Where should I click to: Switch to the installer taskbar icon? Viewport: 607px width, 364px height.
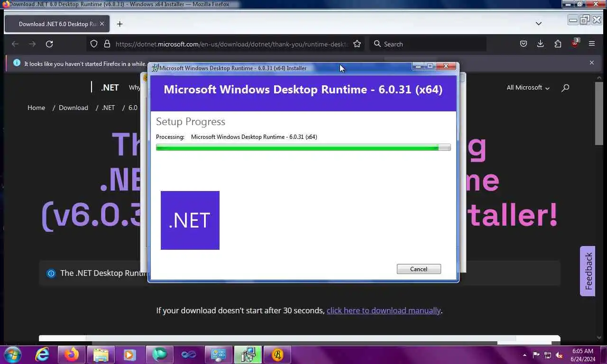(x=248, y=355)
